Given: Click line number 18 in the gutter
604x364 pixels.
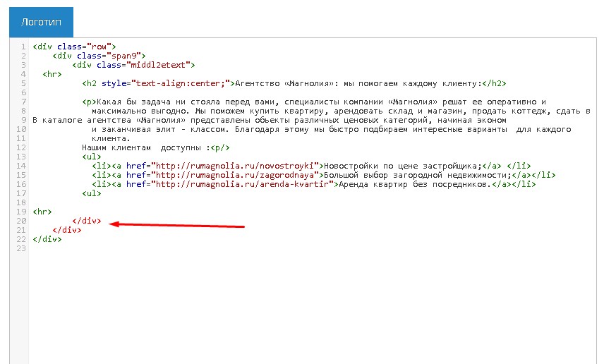Looking at the screenshot, I should pos(21,202).
